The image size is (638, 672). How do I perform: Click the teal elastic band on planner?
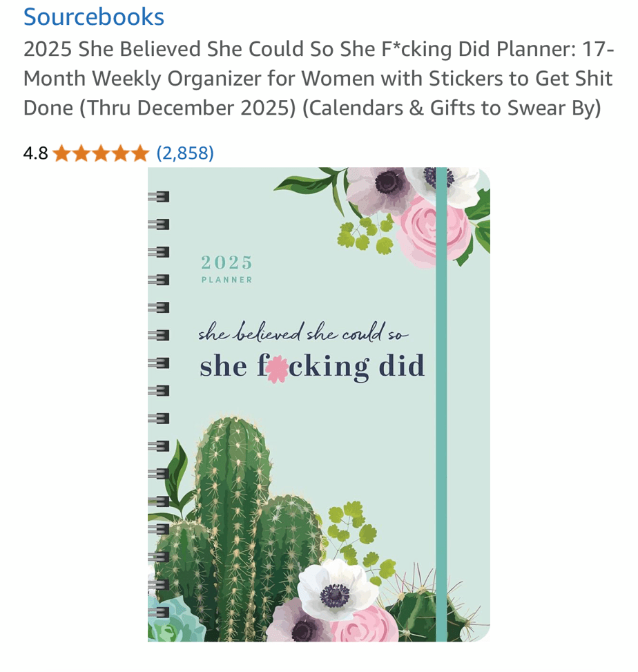tap(441, 414)
